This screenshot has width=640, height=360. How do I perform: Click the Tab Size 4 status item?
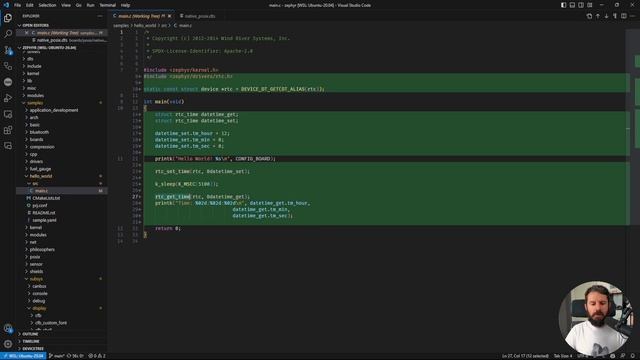coord(562,356)
